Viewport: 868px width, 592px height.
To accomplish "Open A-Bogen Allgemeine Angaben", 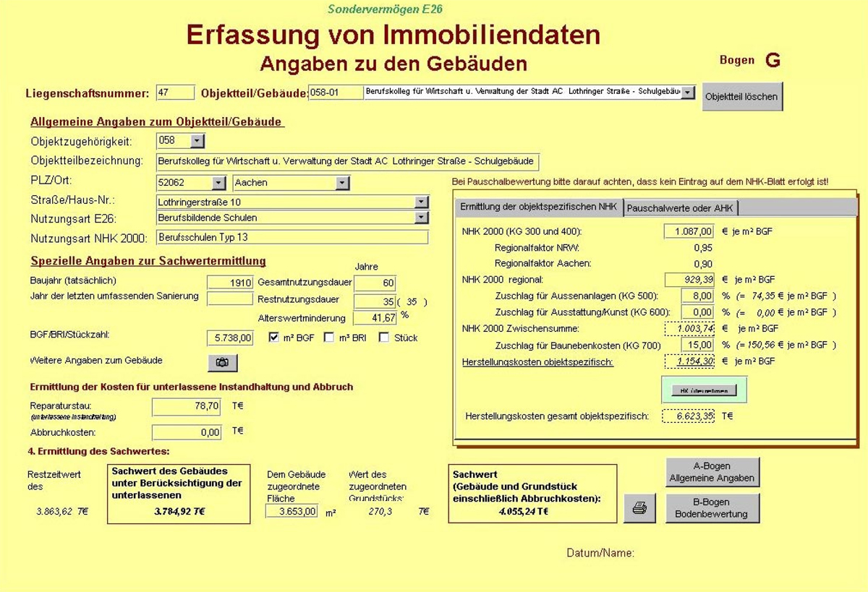I will 712,472.
